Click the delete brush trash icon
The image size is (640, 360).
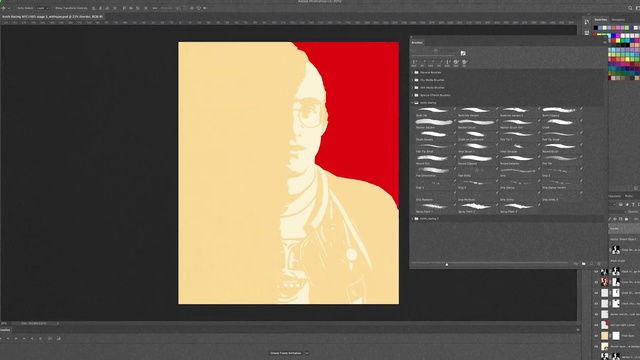tap(599, 264)
